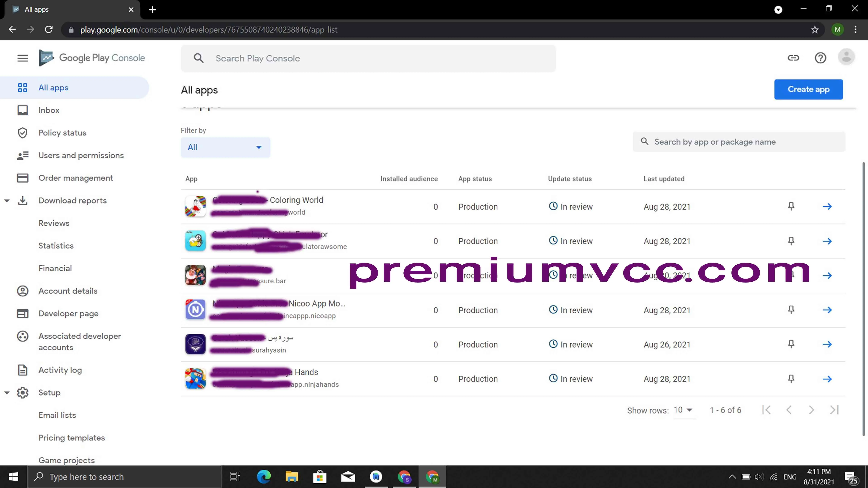
Task: Open Inbox in sidebar
Action: coord(49,110)
